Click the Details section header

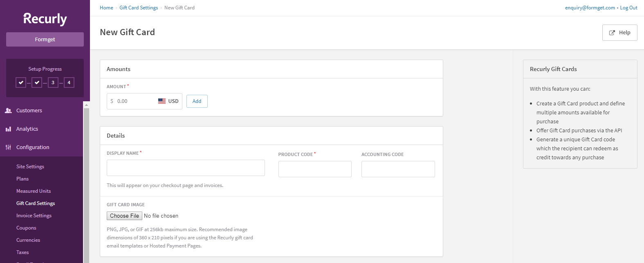116,136
